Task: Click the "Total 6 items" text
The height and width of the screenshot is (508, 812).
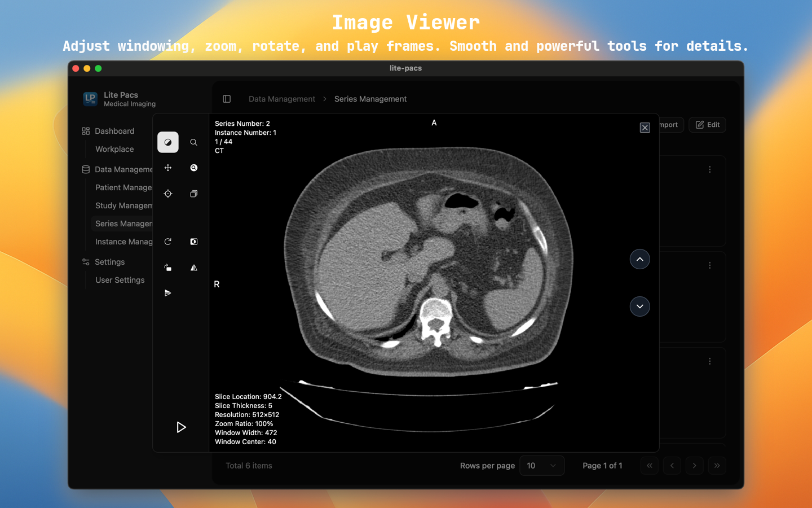Action: [249, 466]
